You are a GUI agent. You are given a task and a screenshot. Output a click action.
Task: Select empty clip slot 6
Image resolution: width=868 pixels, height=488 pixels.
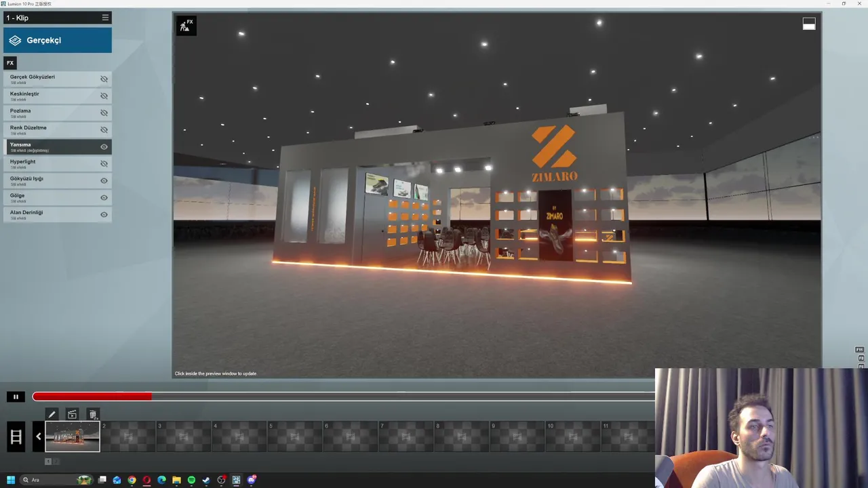[x=351, y=436]
